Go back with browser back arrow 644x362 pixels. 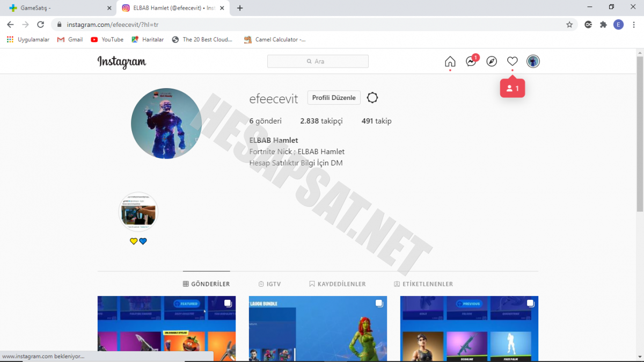tap(10, 25)
